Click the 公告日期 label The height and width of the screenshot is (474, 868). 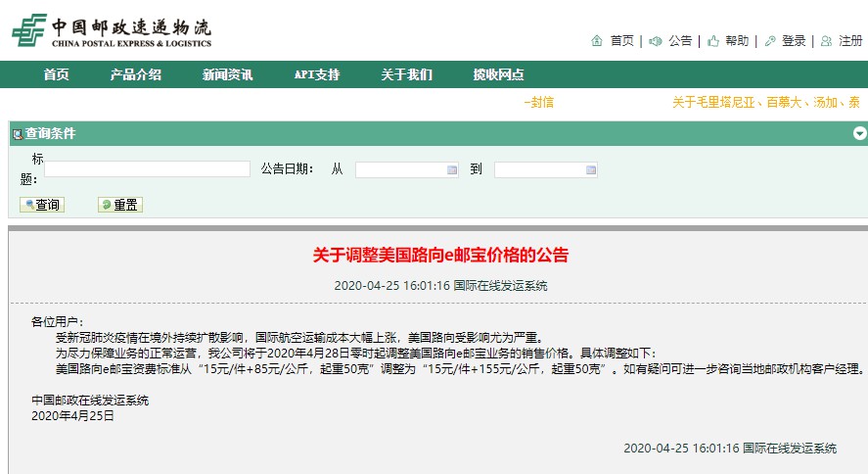(x=287, y=168)
